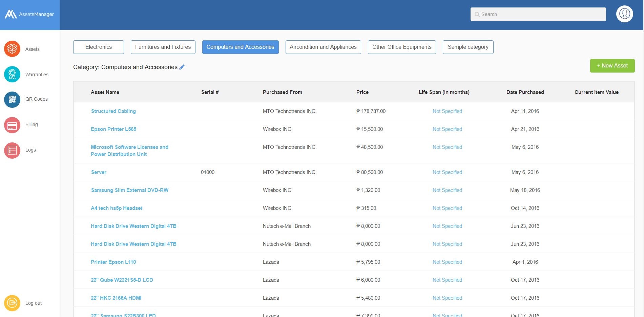Select the Assets icon in the sidebar
Image resolution: width=644 pixels, height=317 pixels.
[12, 49]
